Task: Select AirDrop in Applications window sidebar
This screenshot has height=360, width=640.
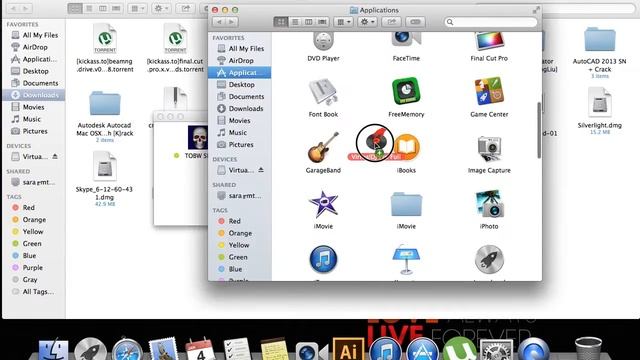Action: [240, 60]
